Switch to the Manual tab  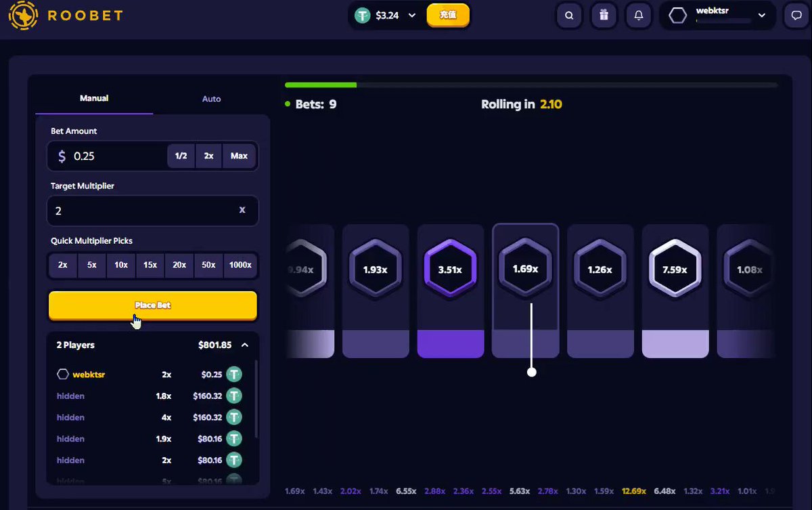tap(94, 98)
